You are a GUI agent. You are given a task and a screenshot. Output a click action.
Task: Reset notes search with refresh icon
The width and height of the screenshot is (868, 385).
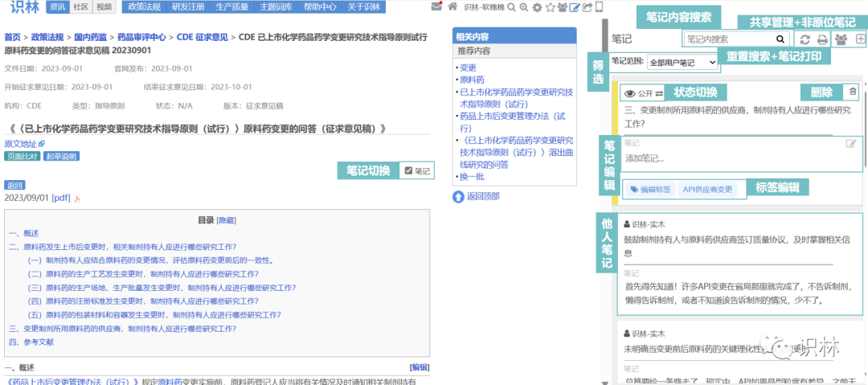805,39
